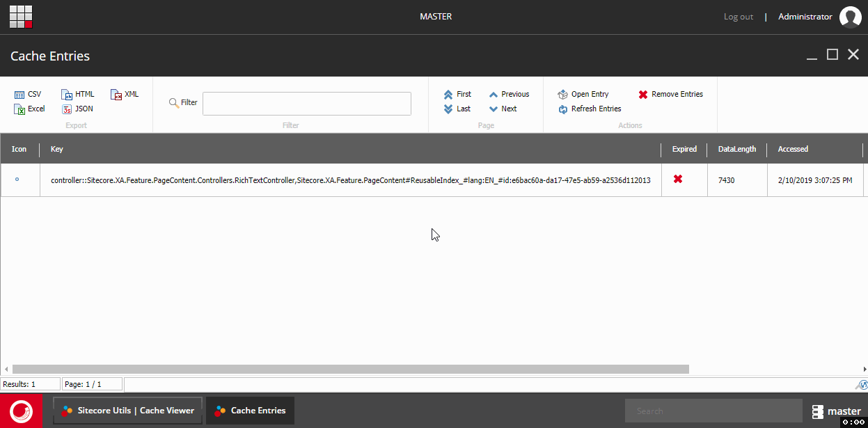Export entries as XML
The image size is (868, 428).
(125, 94)
